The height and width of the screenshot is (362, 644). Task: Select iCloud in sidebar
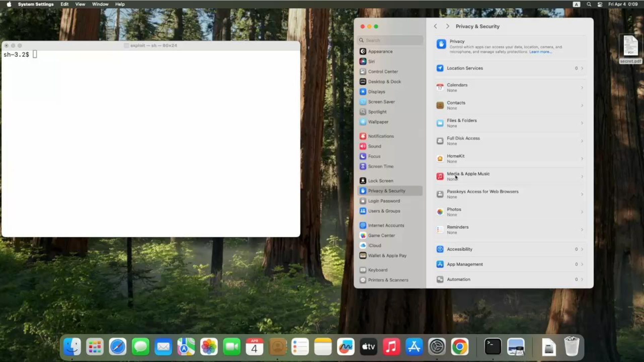pyautogui.click(x=390, y=245)
